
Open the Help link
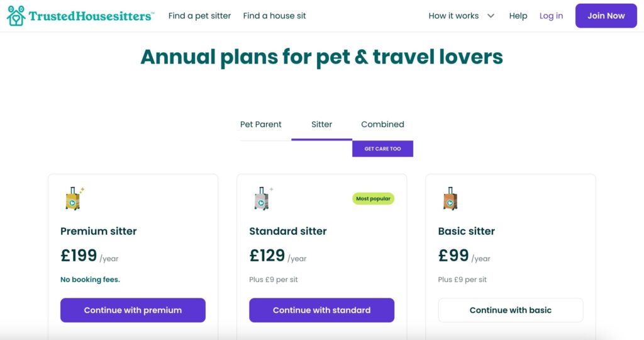(x=518, y=16)
